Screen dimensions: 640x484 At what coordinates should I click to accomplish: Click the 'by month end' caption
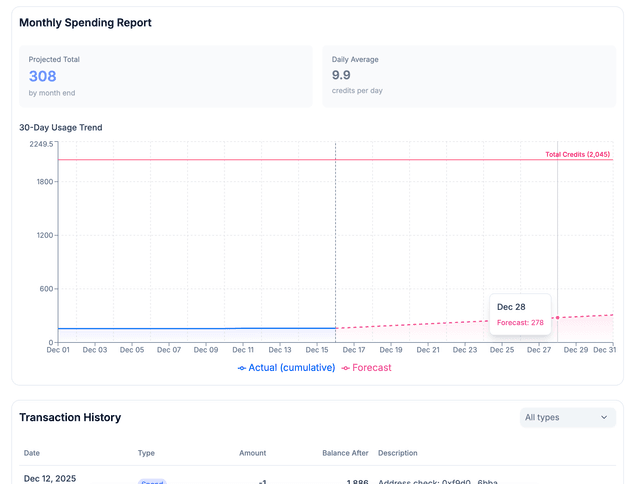(52, 93)
